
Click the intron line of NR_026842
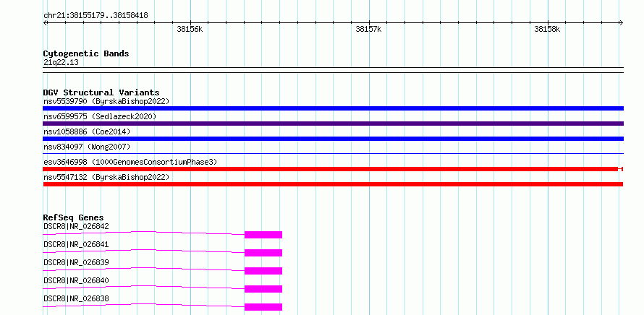coord(144,232)
